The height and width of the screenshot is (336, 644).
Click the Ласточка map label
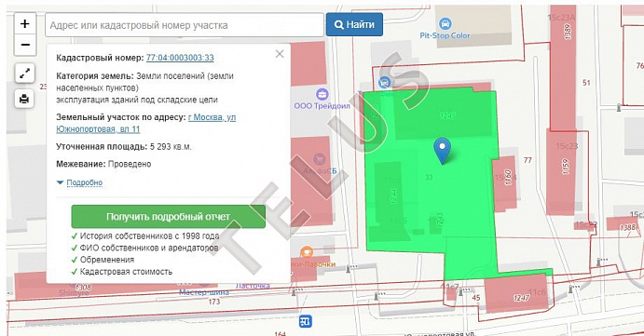[253, 286]
